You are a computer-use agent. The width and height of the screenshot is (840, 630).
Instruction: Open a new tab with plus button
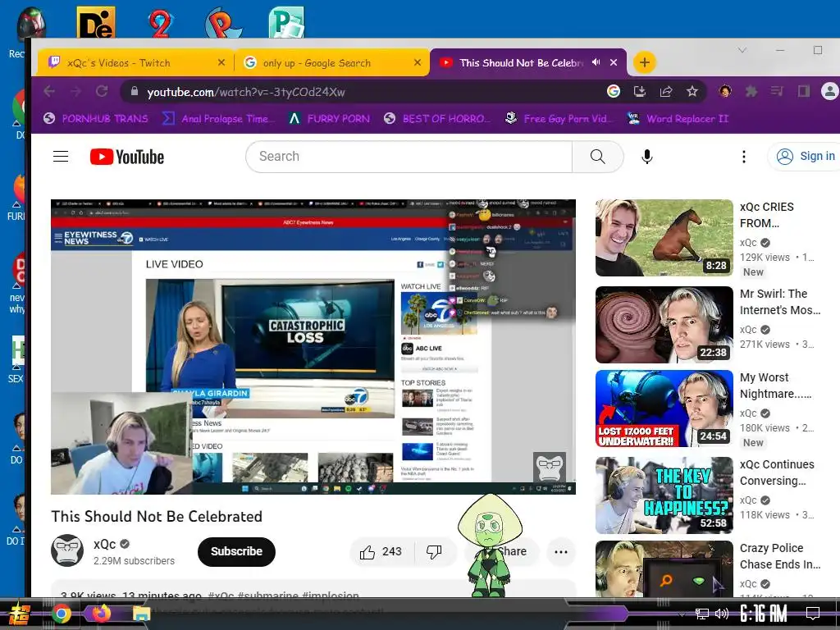click(645, 62)
